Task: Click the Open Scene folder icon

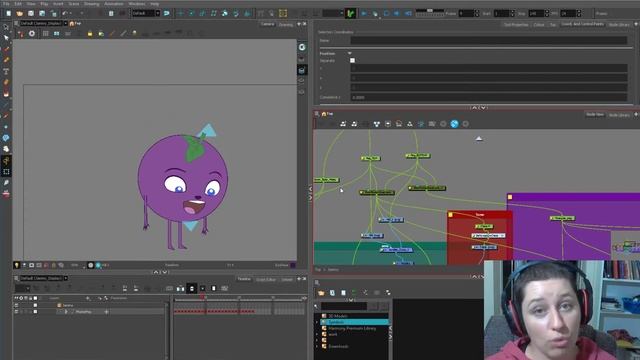Action: click(x=20, y=13)
